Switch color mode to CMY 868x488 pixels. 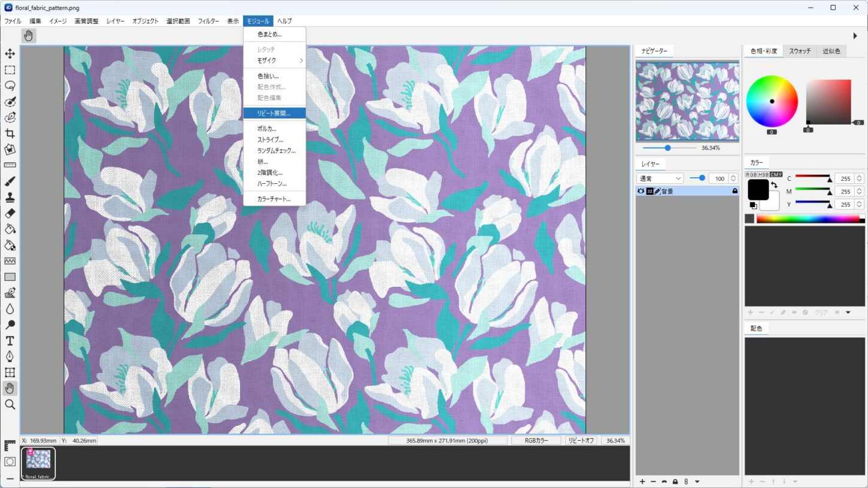pyautogui.click(x=776, y=174)
